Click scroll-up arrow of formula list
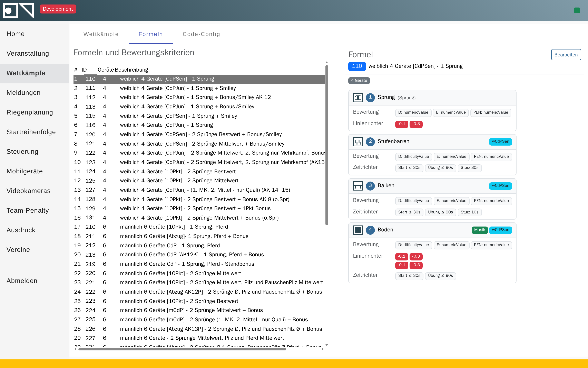The width and height of the screenshot is (588, 368). [326, 63]
